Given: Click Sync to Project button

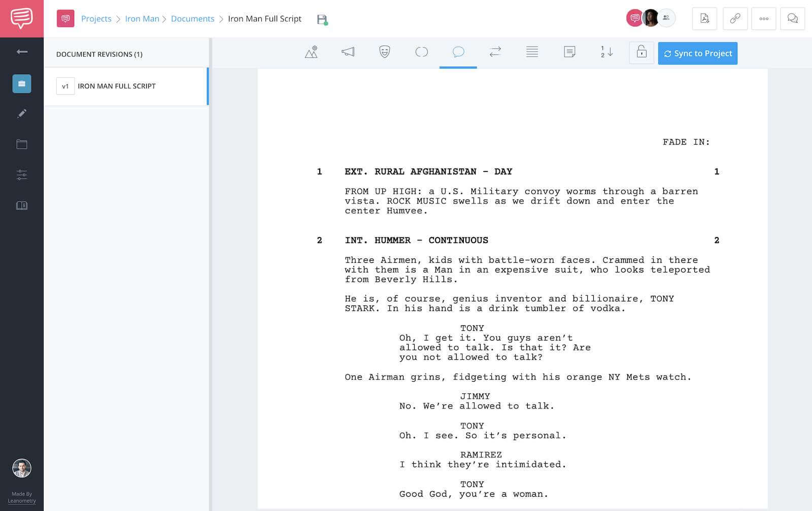Looking at the screenshot, I should (x=698, y=53).
